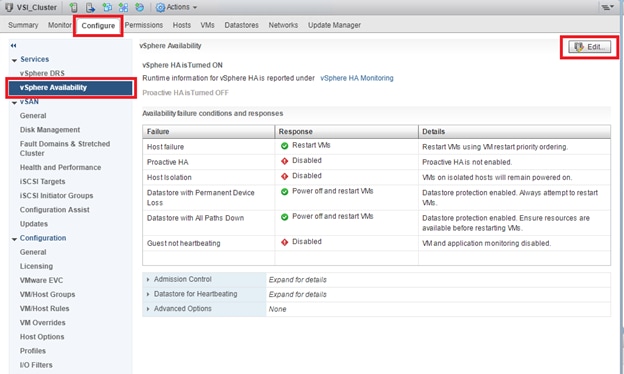Select the Guest not heartbeating row

coord(376,243)
